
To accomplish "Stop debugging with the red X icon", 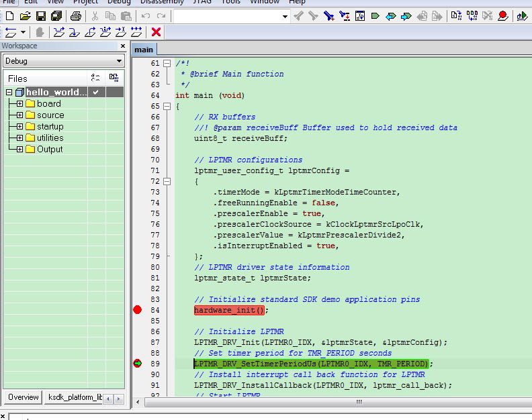I will pyautogui.click(x=156, y=32).
